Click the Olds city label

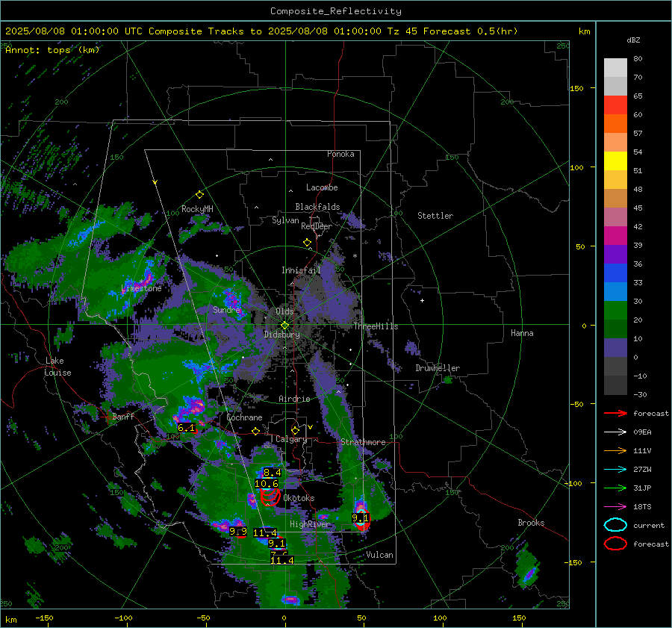284,311
